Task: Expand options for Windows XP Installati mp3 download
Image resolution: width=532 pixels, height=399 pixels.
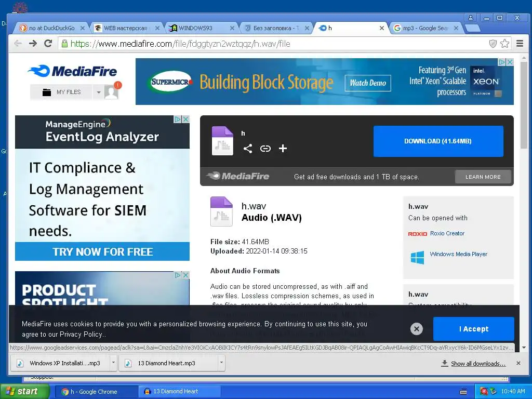Action: (113, 363)
